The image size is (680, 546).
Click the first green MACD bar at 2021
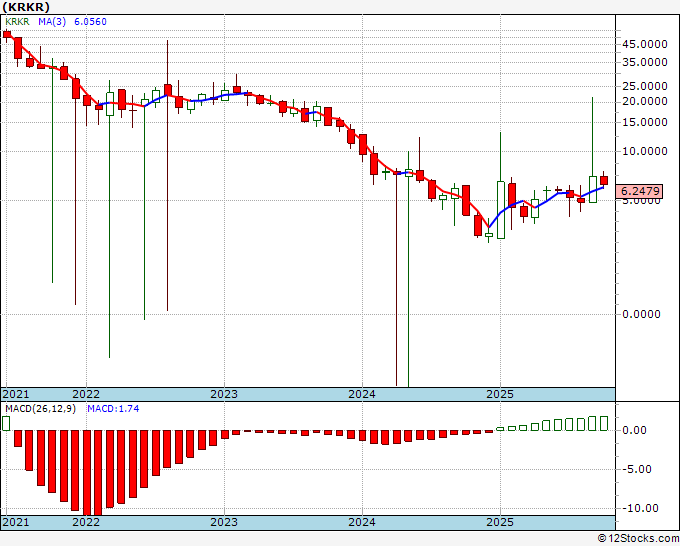[x=6, y=424]
